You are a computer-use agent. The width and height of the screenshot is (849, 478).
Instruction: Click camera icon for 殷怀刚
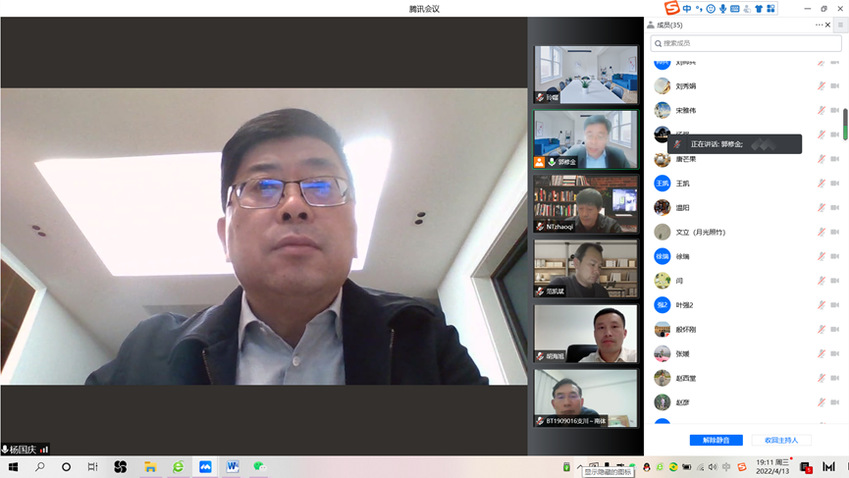click(x=835, y=329)
